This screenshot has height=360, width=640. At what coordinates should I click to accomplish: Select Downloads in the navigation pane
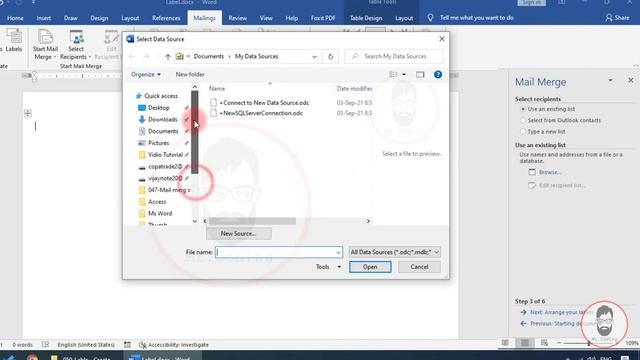click(162, 120)
